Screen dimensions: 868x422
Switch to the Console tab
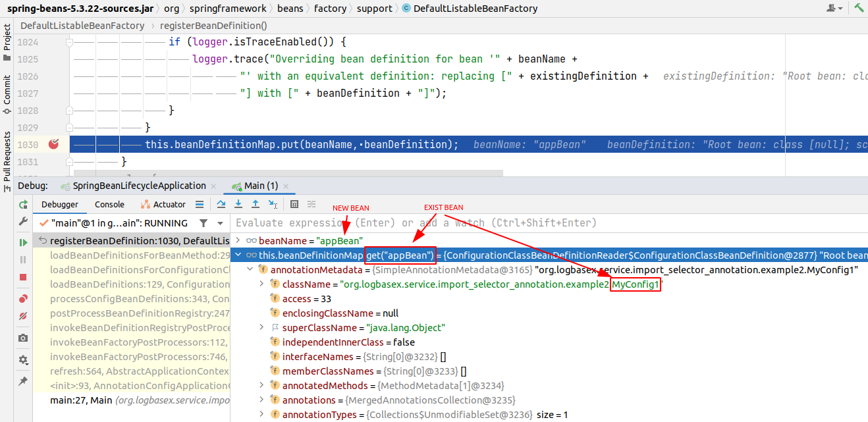point(109,204)
